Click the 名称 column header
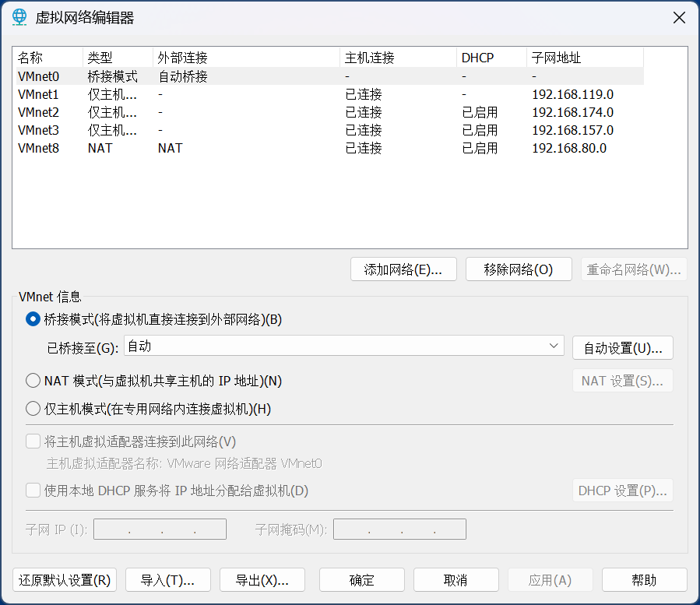The height and width of the screenshot is (605, 700). click(47, 58)
